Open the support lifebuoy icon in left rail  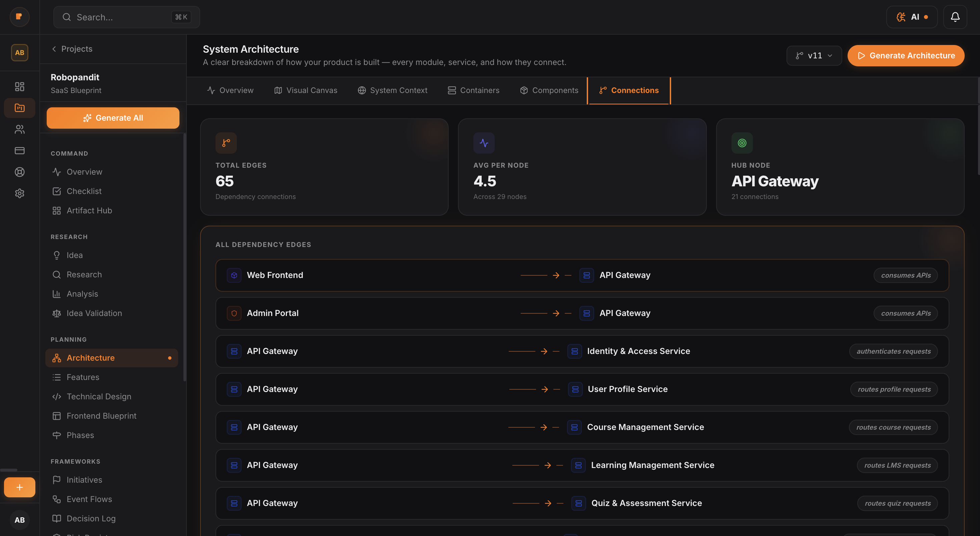19,172
